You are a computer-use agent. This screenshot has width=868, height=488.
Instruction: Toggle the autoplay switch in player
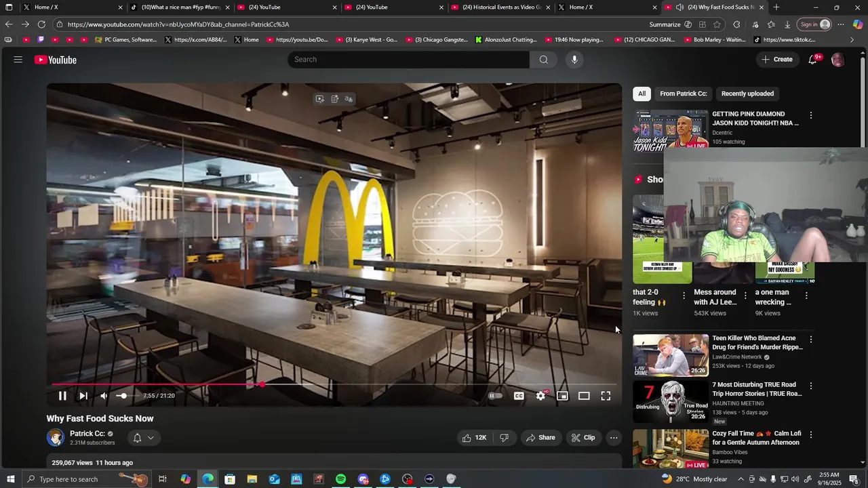496,396
